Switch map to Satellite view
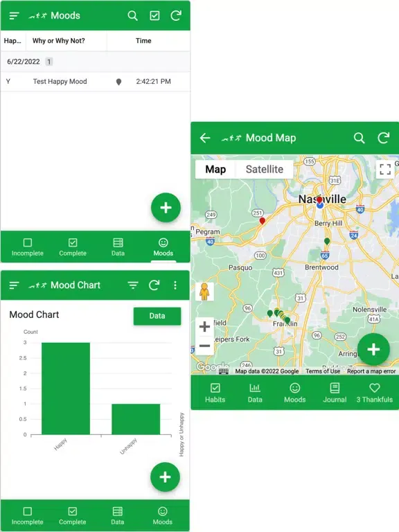Screen dimensions: 399x532 coord(265,169)
